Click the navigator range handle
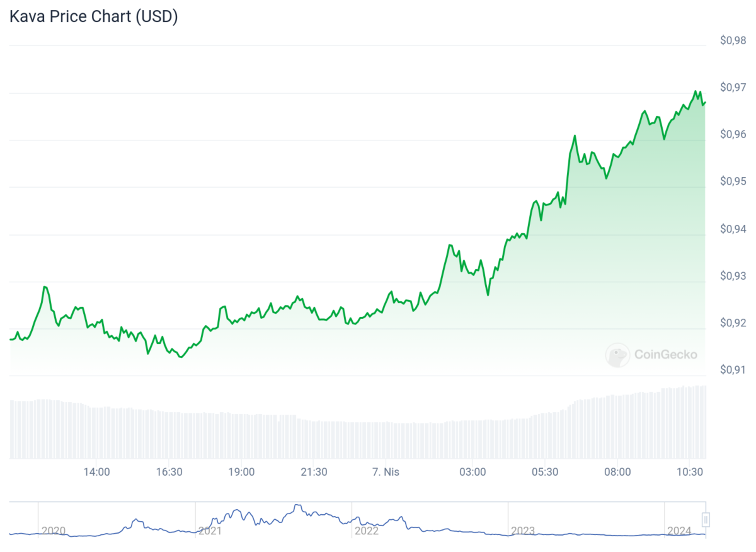 [x=706, y=519]
